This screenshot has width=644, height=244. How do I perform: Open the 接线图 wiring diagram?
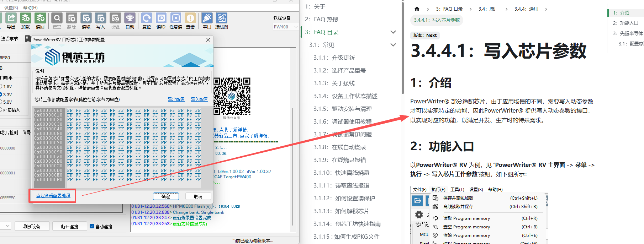click(222, 18)
